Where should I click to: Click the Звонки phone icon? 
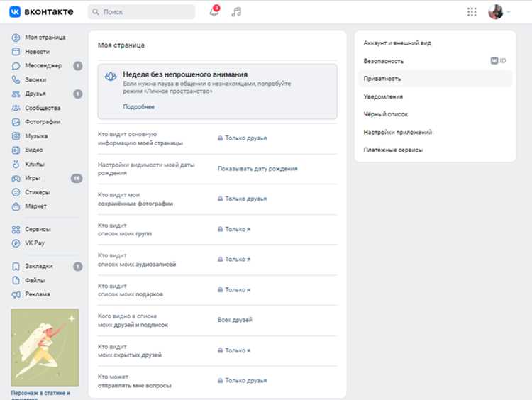[16, 79]
